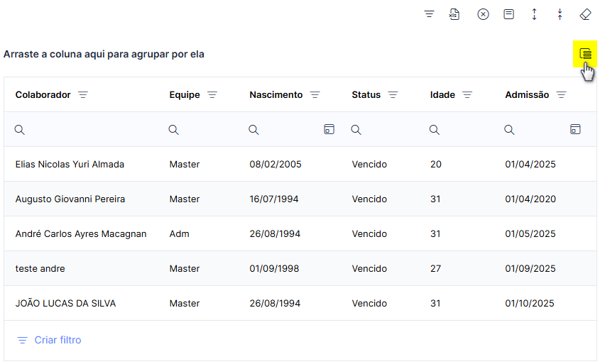Open the highlighted column chooser icon
The height and width of the screenshot is (364, 600).
click(585, 53)
